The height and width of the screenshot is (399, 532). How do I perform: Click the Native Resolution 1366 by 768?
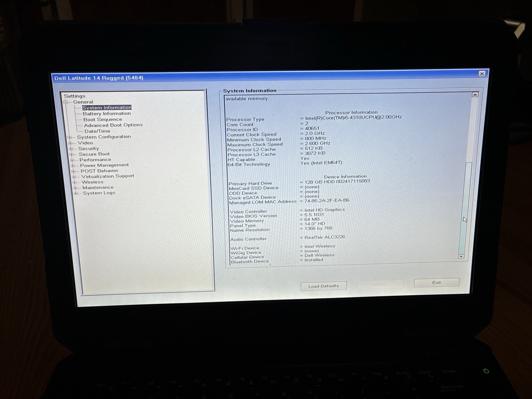tap(319, 228)
